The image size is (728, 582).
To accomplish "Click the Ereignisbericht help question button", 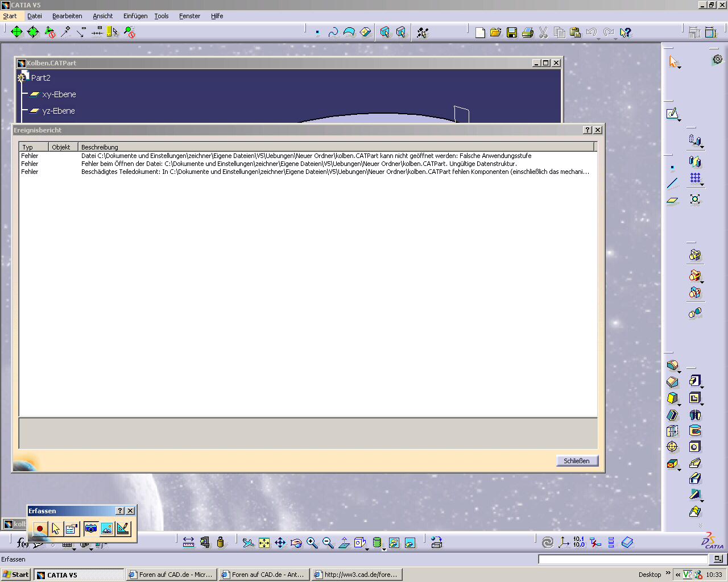I will (x=588, y=130).
